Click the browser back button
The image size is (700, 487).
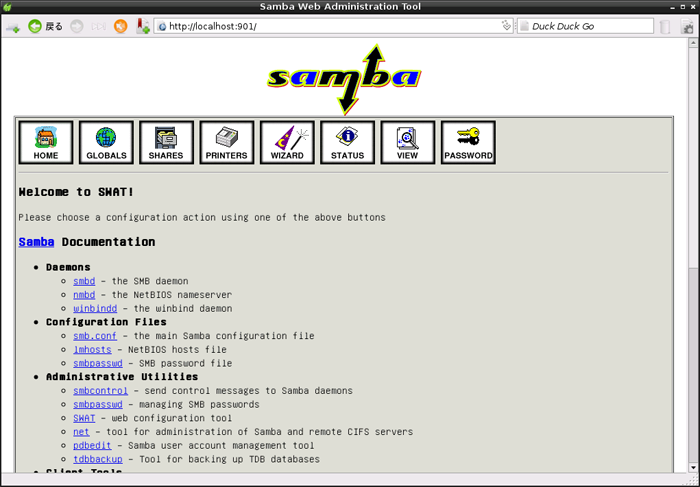(45, 26)
